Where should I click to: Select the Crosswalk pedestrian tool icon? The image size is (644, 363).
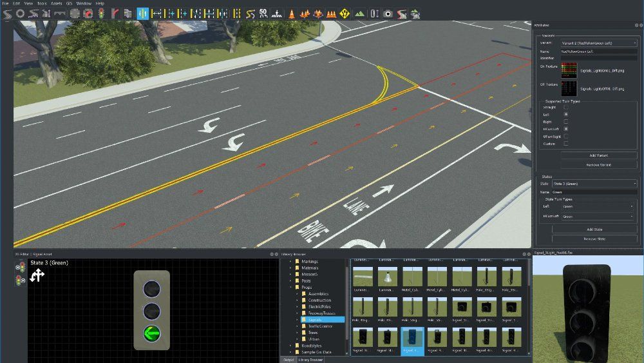click(277, 14)
